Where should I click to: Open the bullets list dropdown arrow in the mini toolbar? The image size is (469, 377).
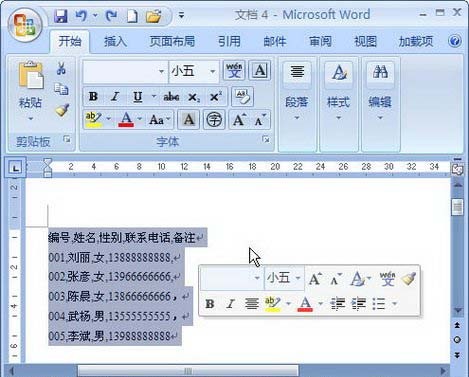(395, 303)
